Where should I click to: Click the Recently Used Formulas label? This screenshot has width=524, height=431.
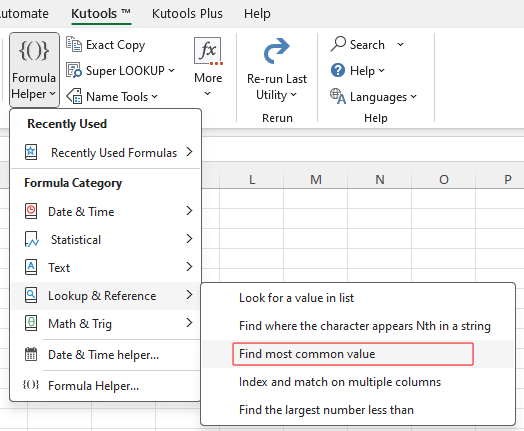[114, 153]
